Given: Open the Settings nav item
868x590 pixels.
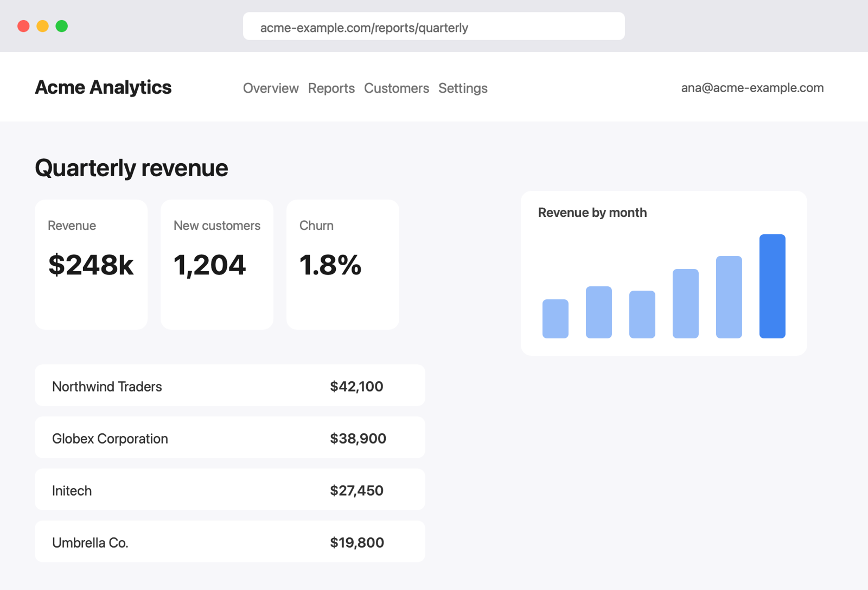Looking at the screenshot, I should pos(463,88).
